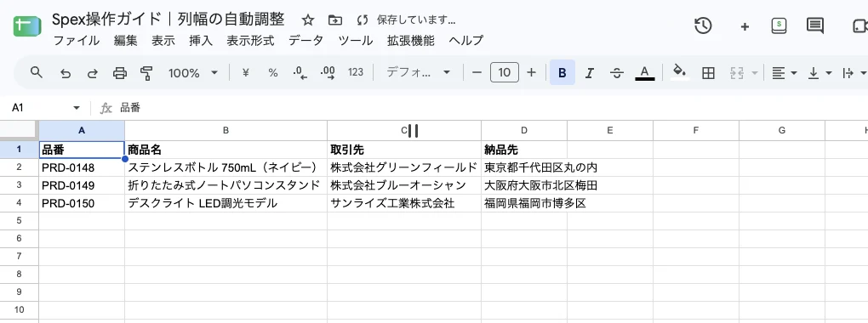Select cell サンライズ工業株式会社
The image size is (868, 323).
pos(404,203)
